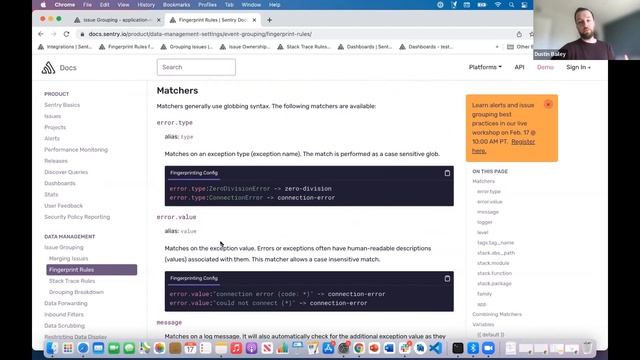Open App Store from the dock
The image size is (640, 360).
tap(328, 348)
